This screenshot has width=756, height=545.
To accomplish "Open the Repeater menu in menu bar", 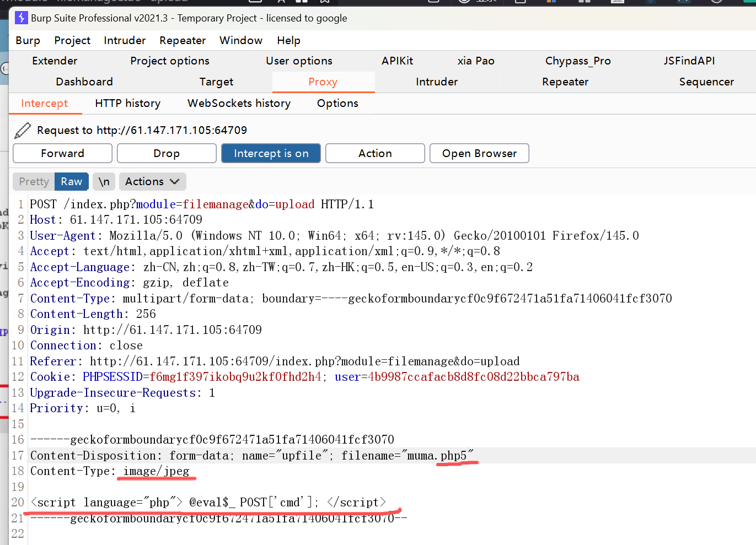I will [183, 40].
